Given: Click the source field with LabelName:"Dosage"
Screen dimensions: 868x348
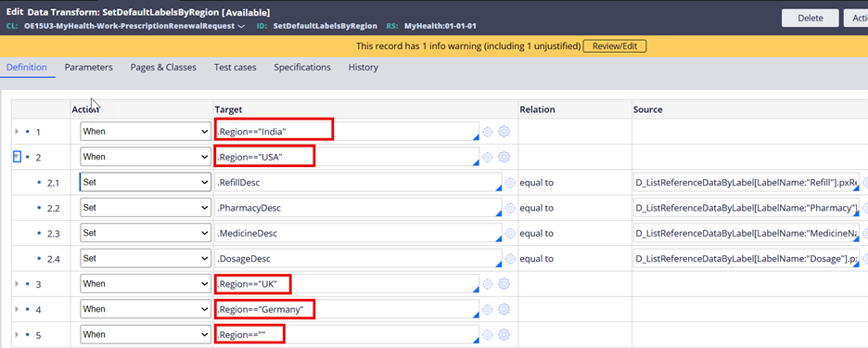Looking at the screenshot, I should click(x=747, y=259).
